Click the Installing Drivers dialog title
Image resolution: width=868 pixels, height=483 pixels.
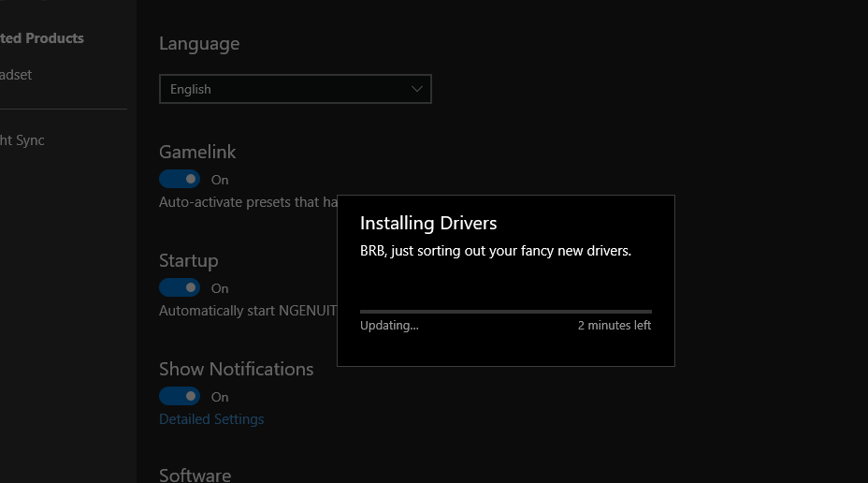point(428,223)
